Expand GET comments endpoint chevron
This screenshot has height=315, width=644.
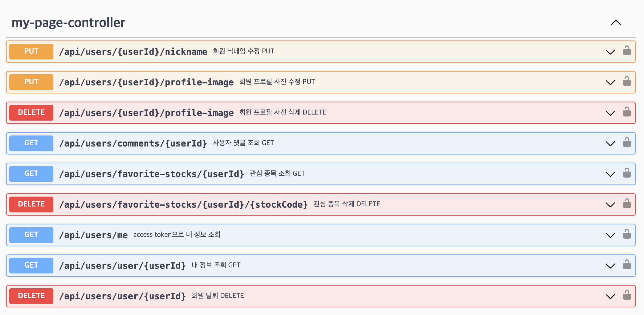click(x=610, y=143)
